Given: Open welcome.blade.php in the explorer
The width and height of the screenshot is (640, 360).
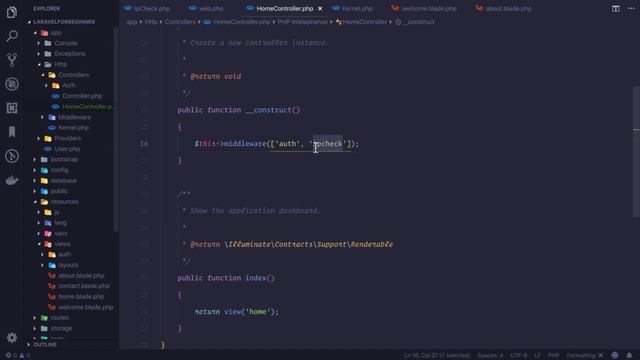Looking at the screenshot, I should [x=85, y=307].
